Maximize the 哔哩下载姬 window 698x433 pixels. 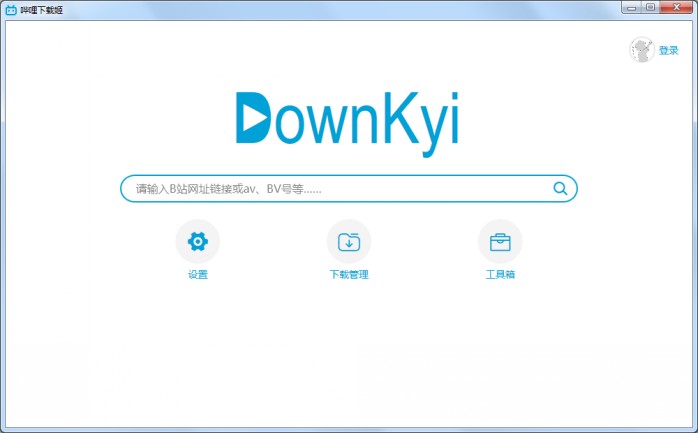tap(650, 8)
